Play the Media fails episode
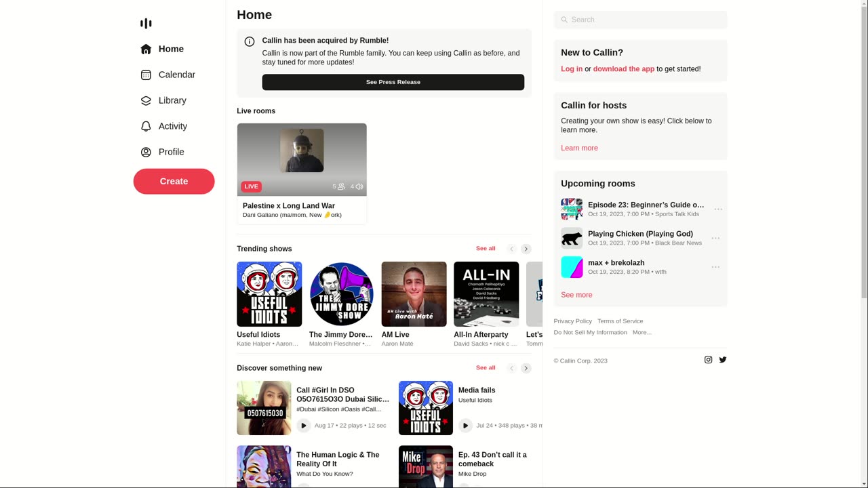 pyautogui.click(x=465, y=426)
